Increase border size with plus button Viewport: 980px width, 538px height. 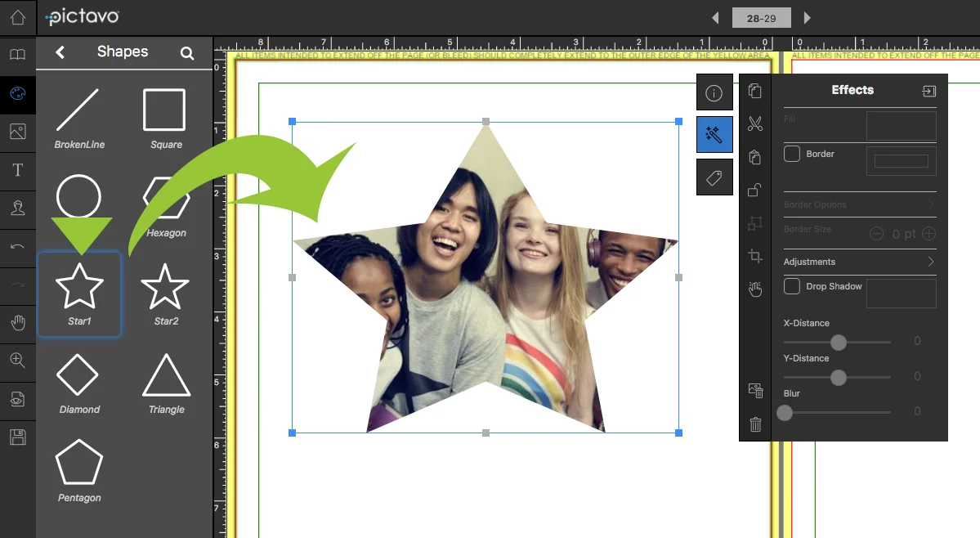(929, 234)
